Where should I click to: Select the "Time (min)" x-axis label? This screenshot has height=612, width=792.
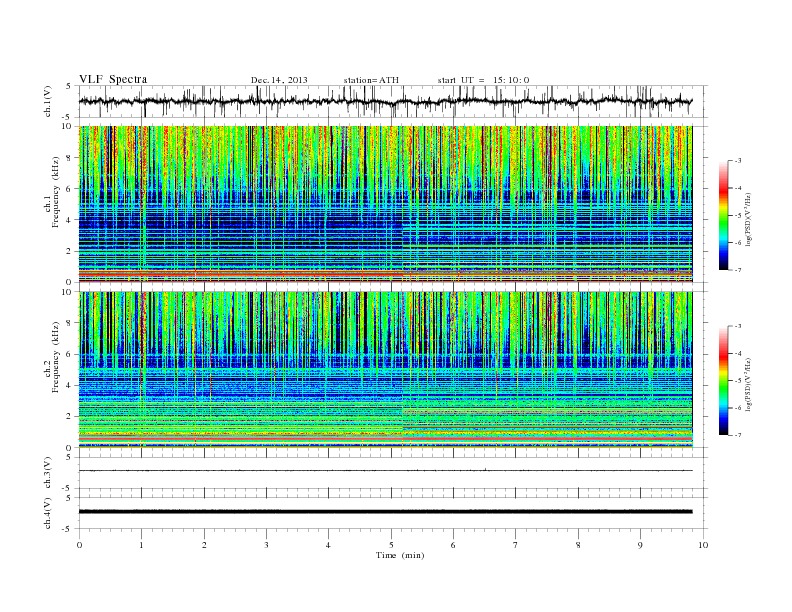(x=400, y=555)
